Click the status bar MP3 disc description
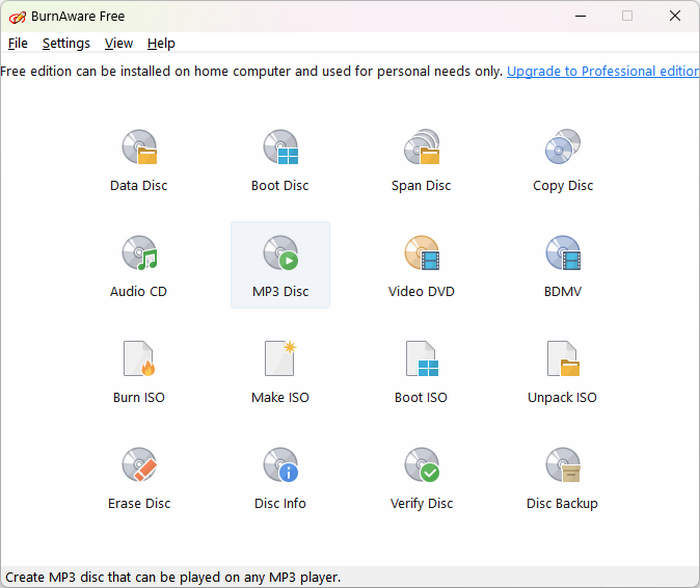This screenshot has width=700, height=588. pos(173,577)
